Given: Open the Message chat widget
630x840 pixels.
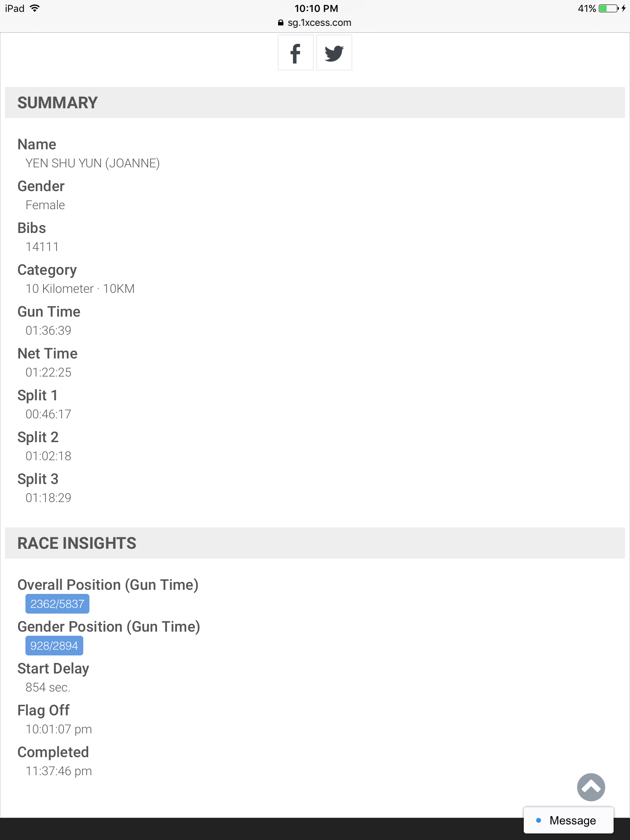Looking at the screenshot, I should coord(568,820).
